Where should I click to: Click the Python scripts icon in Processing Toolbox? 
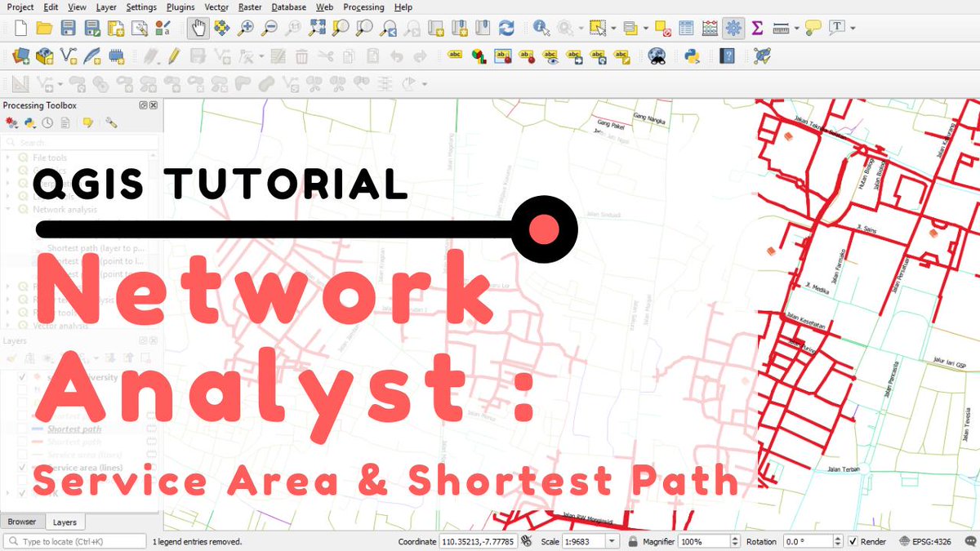point(29,122)
